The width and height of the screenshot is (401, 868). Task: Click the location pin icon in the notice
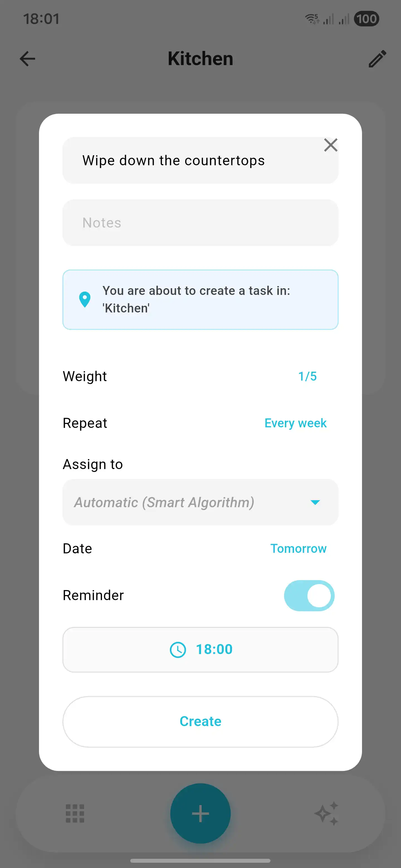[x=85, y=299]
